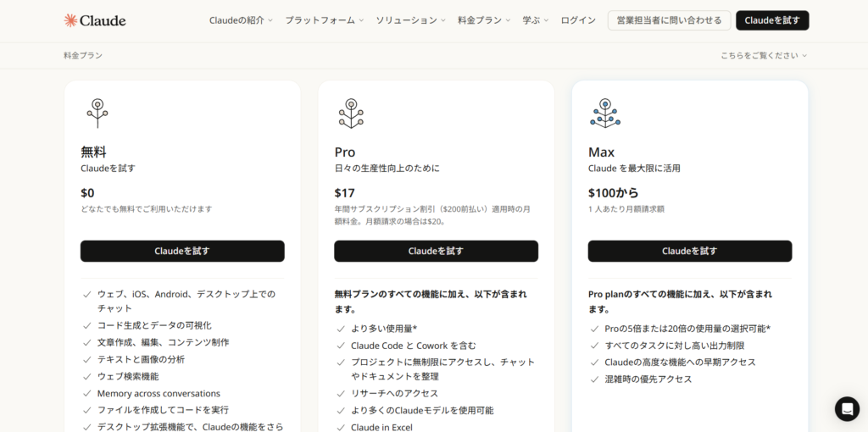
Task: Expand the Claudeの紹介 dropdown menu
Action: coord(241,20)
